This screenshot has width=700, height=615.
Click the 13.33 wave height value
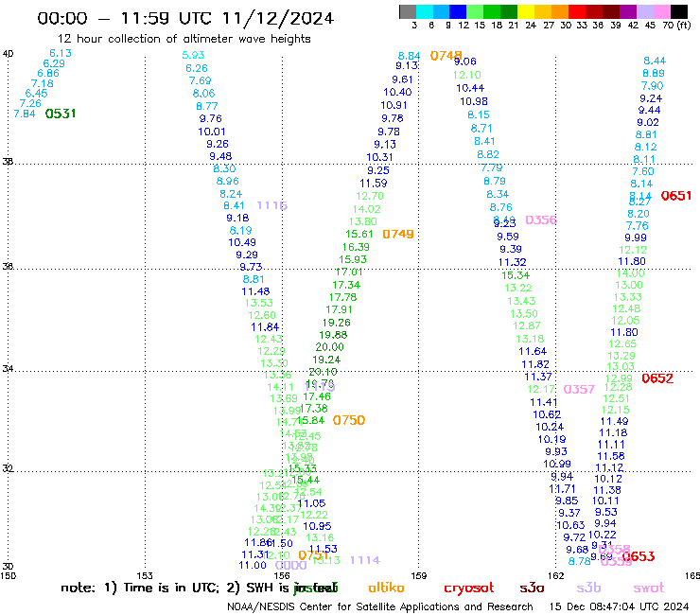coord(628,297)
